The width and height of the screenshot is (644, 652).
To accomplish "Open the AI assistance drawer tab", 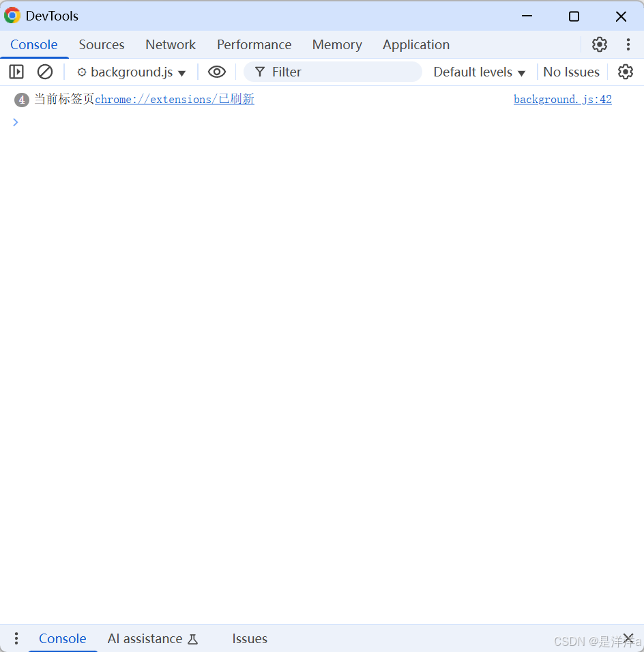I will point(153,638).
